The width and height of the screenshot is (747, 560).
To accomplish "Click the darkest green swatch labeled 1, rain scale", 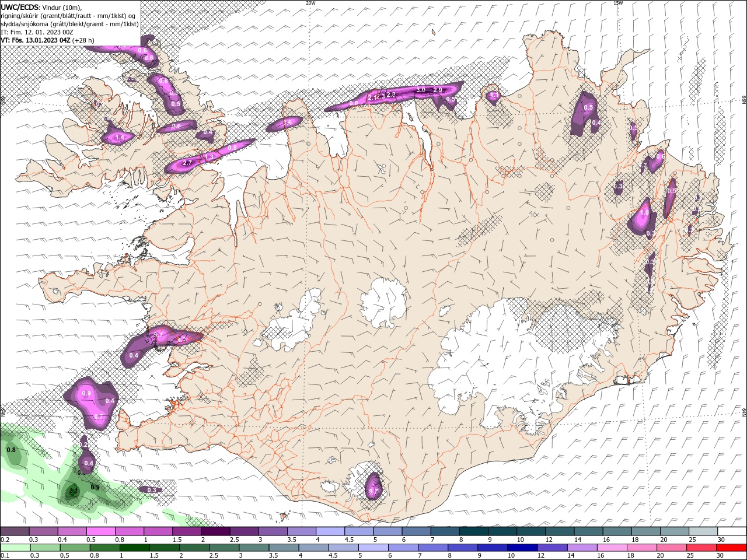I will click(x=134, y=548).
